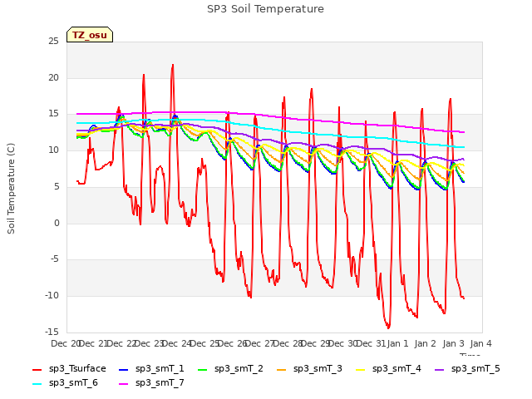Click the Jan 4 x-axis date label
The image size is (532, 399).
click(481, 343)
